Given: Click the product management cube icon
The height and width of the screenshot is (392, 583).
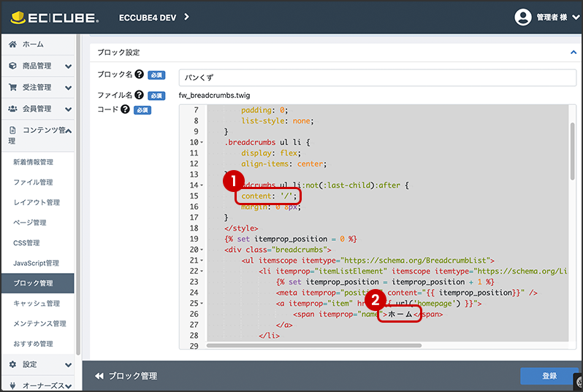Looking at the screenshot, I should coord(13,66).
